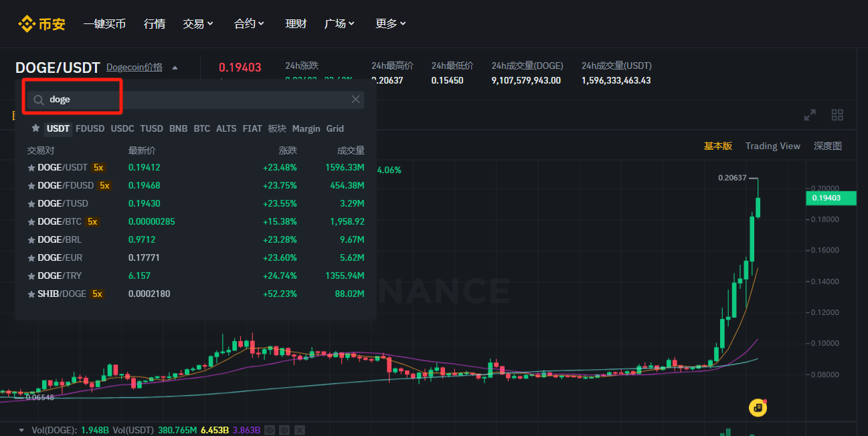Remove the Vol indicator with X
The height and width of the screenshot is (436, 868).
pyautogui.click(x=299, y=430)
